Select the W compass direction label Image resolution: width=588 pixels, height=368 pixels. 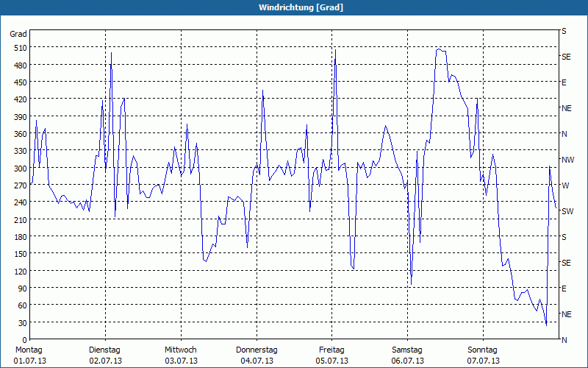click(x=565, y=185)
